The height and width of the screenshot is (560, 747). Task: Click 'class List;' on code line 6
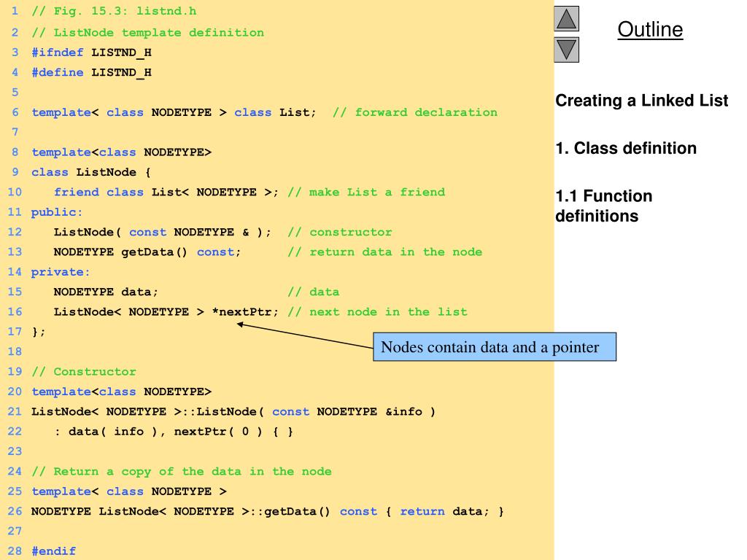(x=275, y=112)
